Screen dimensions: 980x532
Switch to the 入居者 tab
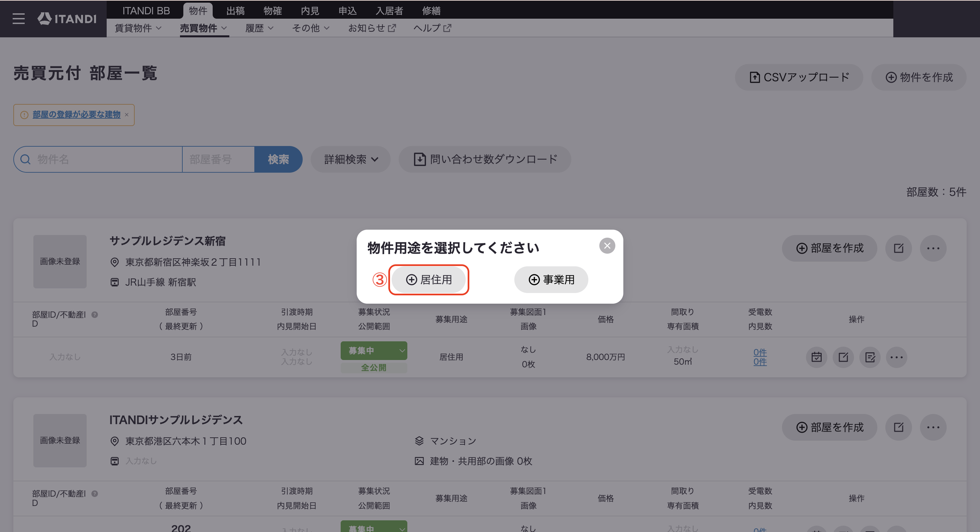point(389,11)
